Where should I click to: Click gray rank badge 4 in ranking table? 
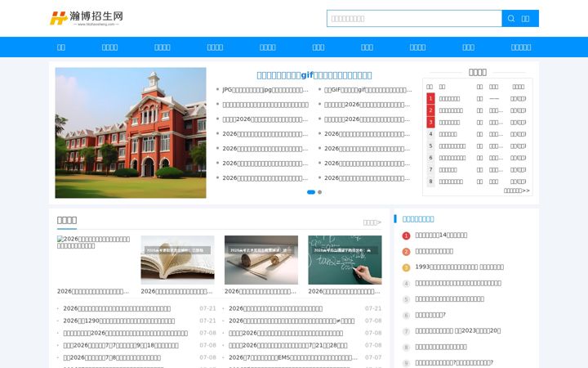(x=430, y=134)
